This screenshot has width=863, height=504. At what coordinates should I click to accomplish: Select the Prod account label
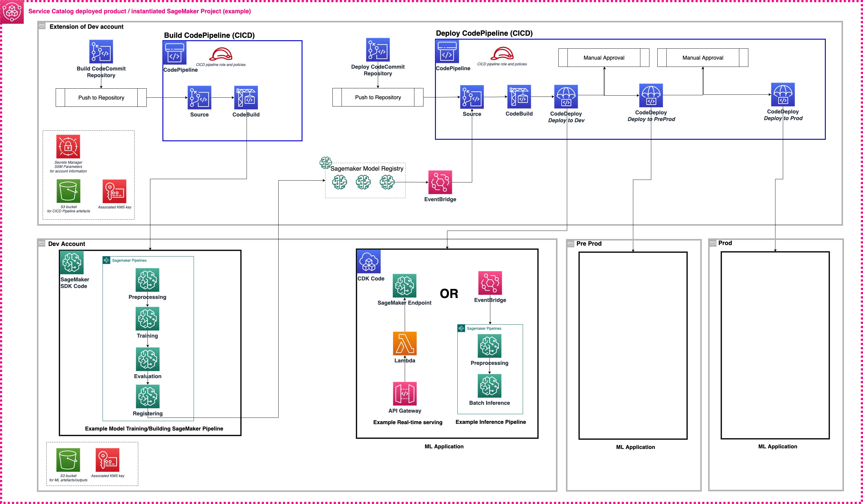tap(725, 243)
